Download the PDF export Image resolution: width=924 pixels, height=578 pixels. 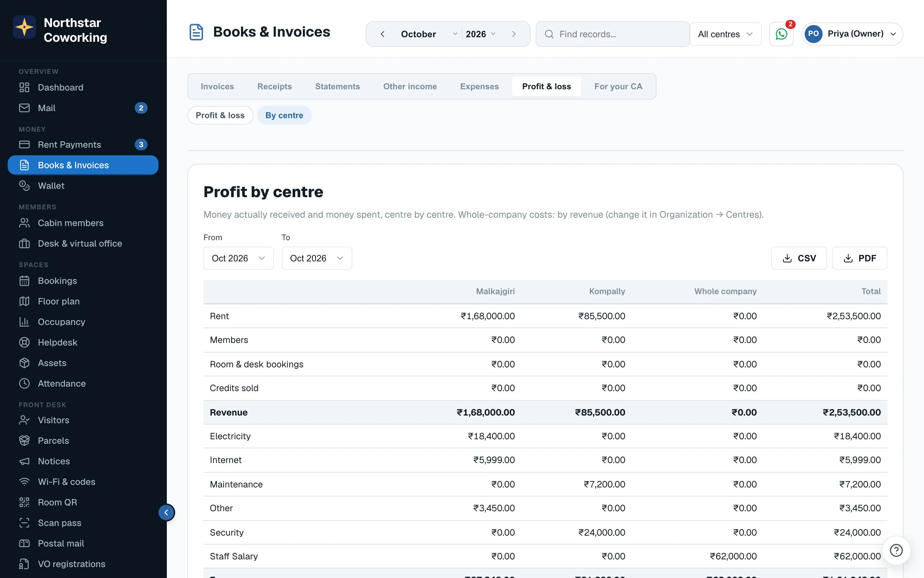click(x=860, y=258)
